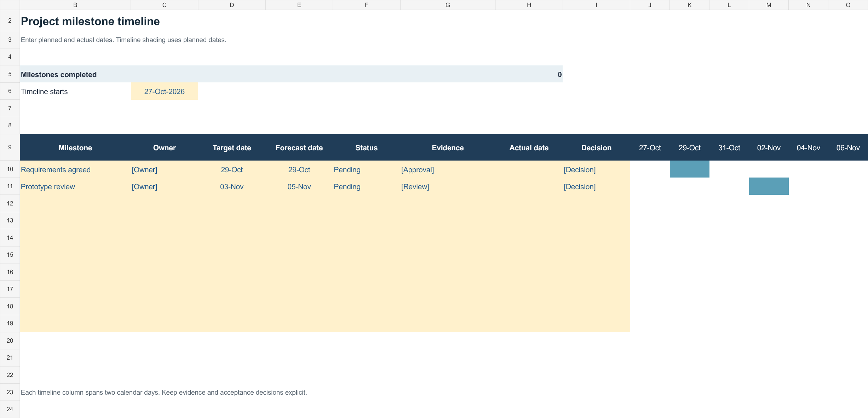Image resolution: width=868 pixels, height=418 pixels.
Task: Select the 06-Nov timeline header
Action: (848, 147)
